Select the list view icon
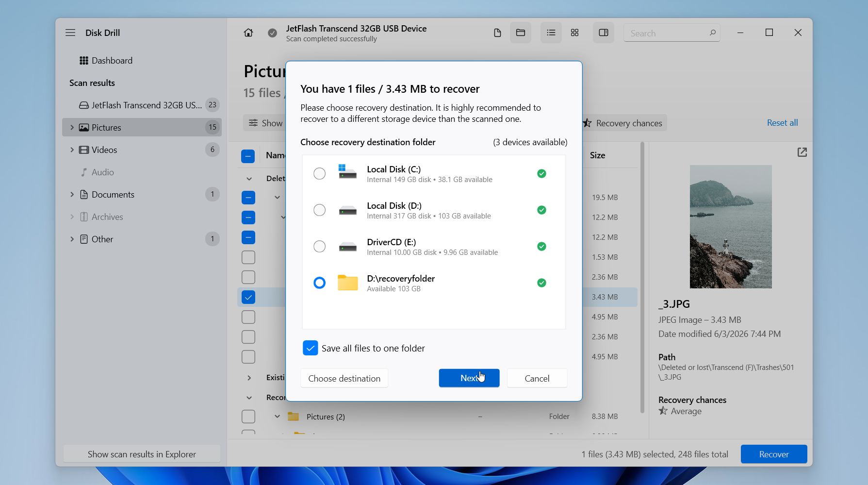The height and width of the screenshot is (485, 868). [x=551, y=33]
